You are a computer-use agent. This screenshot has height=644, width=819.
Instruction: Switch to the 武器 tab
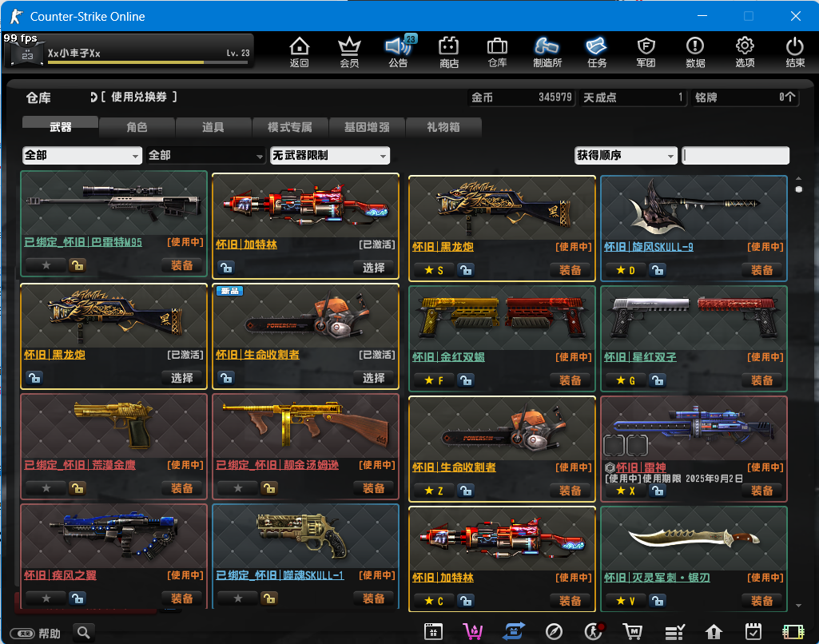60,127
